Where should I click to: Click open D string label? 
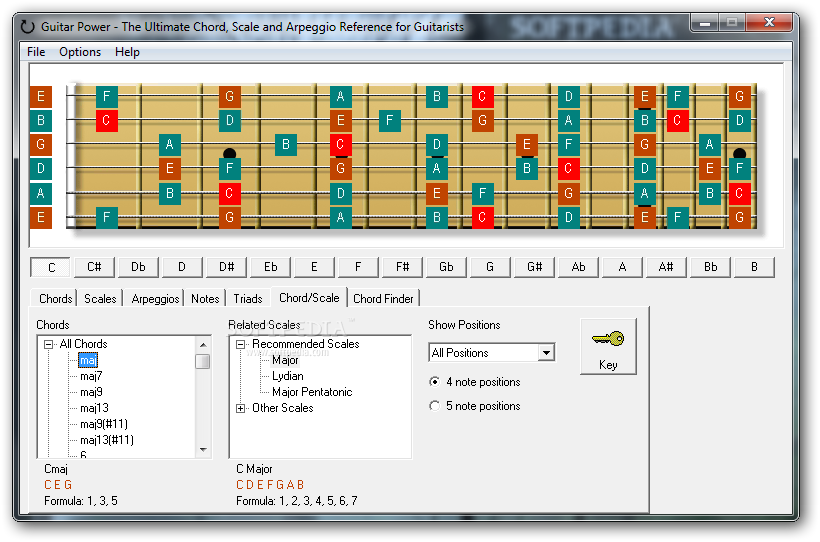point(41,168)
